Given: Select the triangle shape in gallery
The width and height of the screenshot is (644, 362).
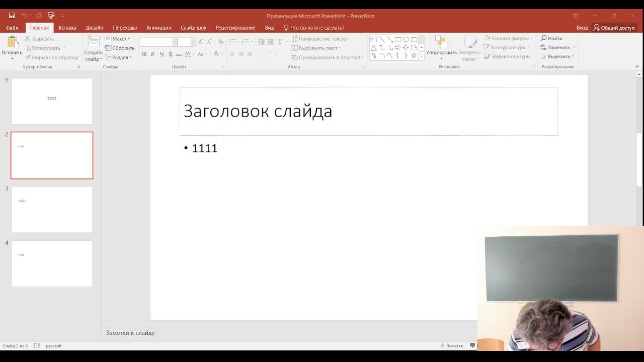Looking at the screenshot, I should tap(374, 47).
